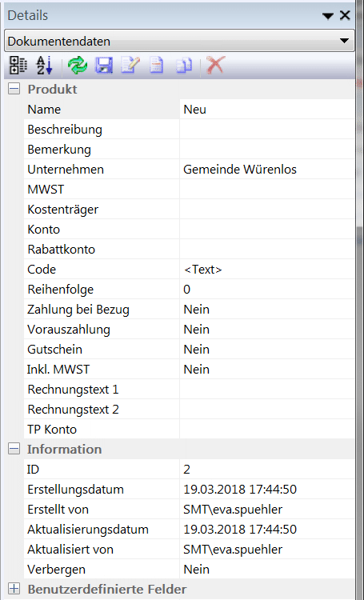Viewport: 364px width, 600px height.
Task: Switch property grid to categorized view
Action: (x=18, y=65)
